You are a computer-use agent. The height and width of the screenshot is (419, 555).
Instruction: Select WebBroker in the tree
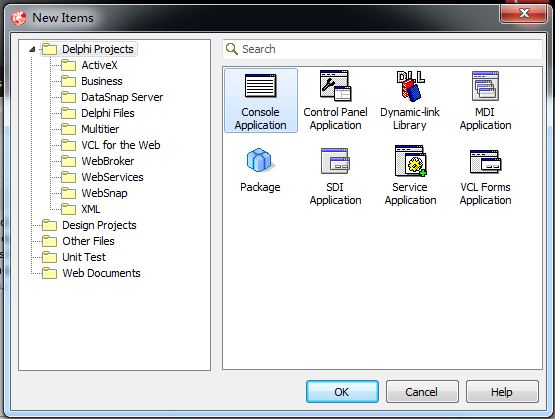pos(108,161)
